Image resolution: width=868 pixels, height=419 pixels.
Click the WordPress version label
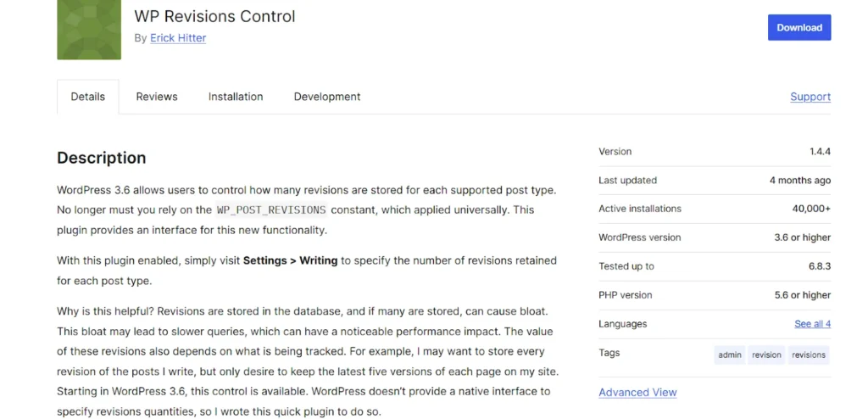(639, 237)
